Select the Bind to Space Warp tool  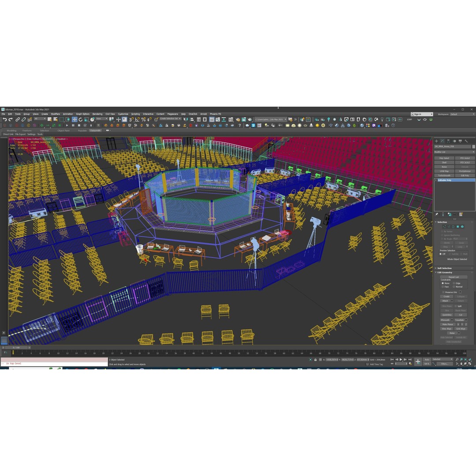coord(30,119)
